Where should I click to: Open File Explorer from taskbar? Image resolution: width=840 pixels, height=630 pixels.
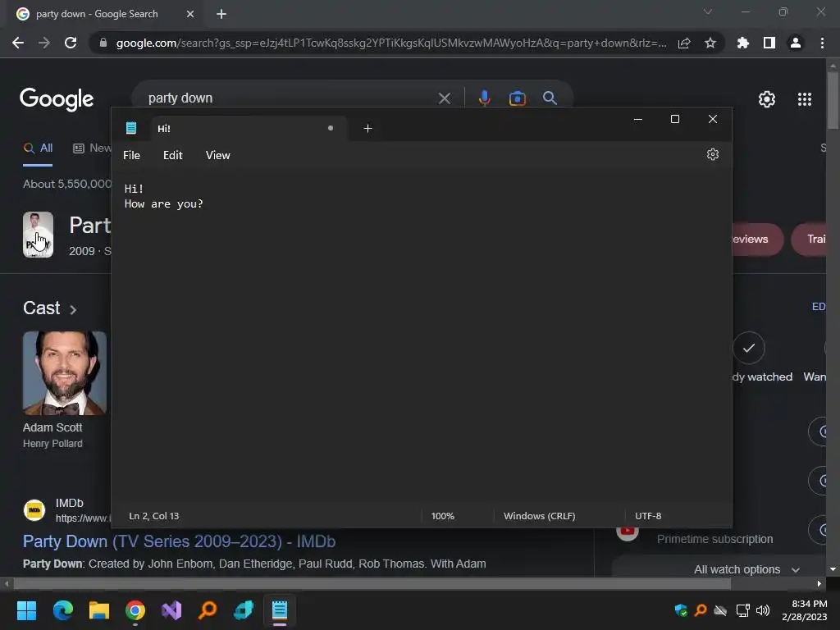click(x=99, y=610)
